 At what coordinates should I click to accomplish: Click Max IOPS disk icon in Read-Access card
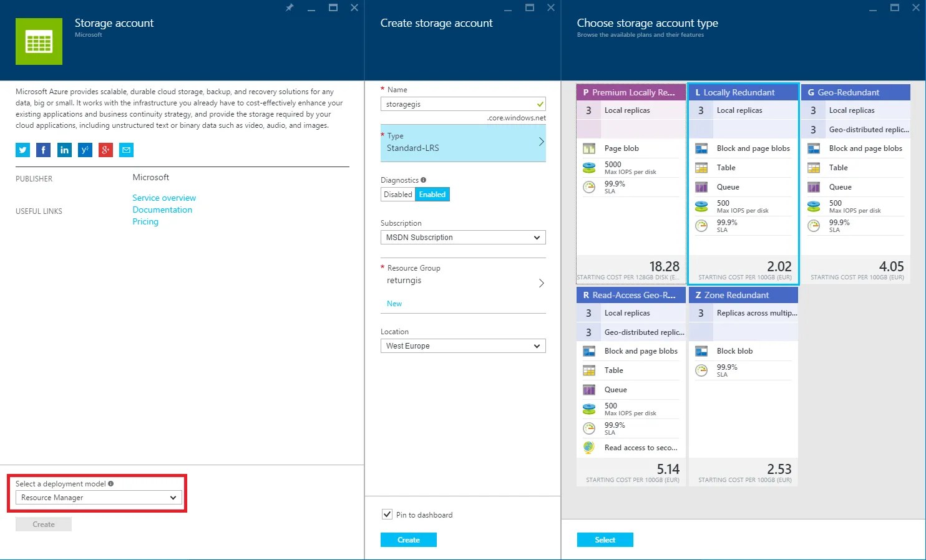[x=588, y=409]
